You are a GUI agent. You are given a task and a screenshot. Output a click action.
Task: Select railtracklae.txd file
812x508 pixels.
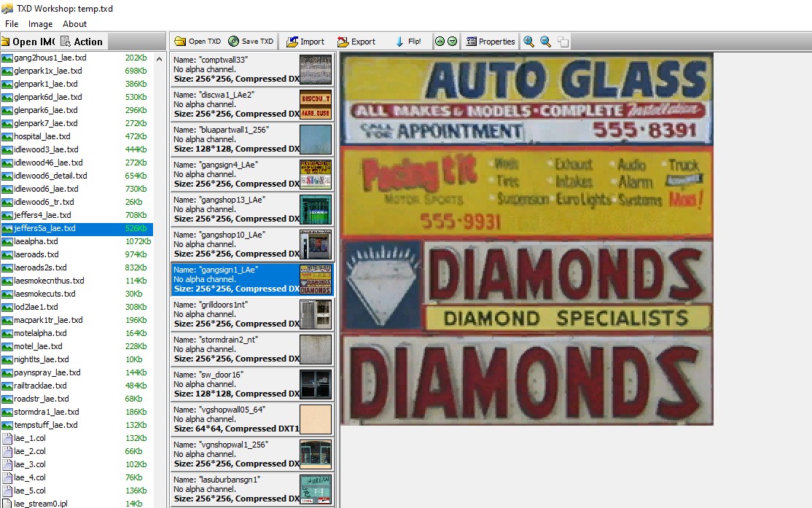click(x=77, y=386)
